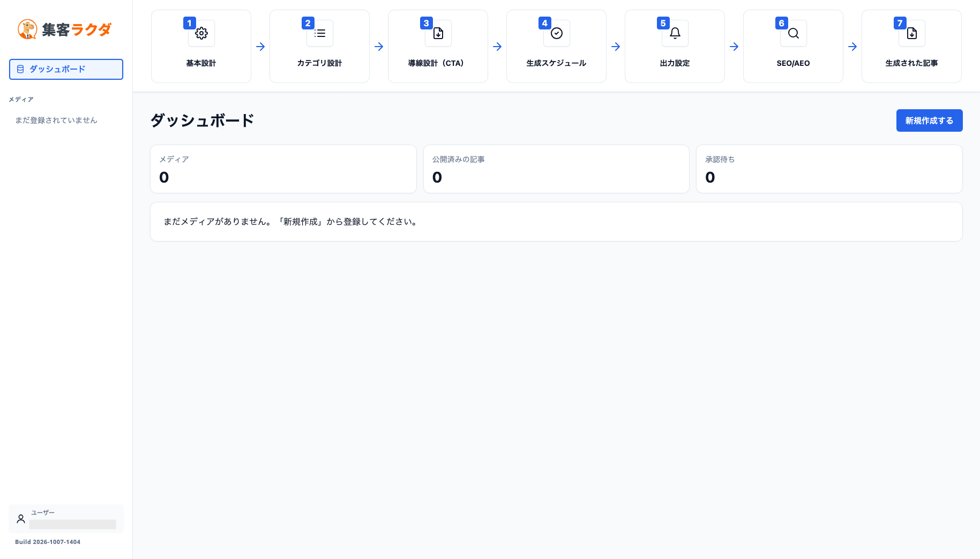Screen dimensions: 980x559
Task: Click the 公開済みの記事 count card
Action: [x=556, y=169]
